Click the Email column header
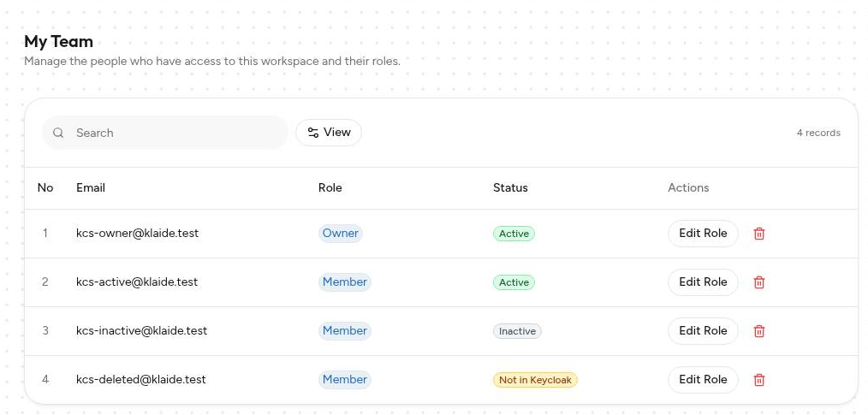The image size is (868, 415). [91, 187]
